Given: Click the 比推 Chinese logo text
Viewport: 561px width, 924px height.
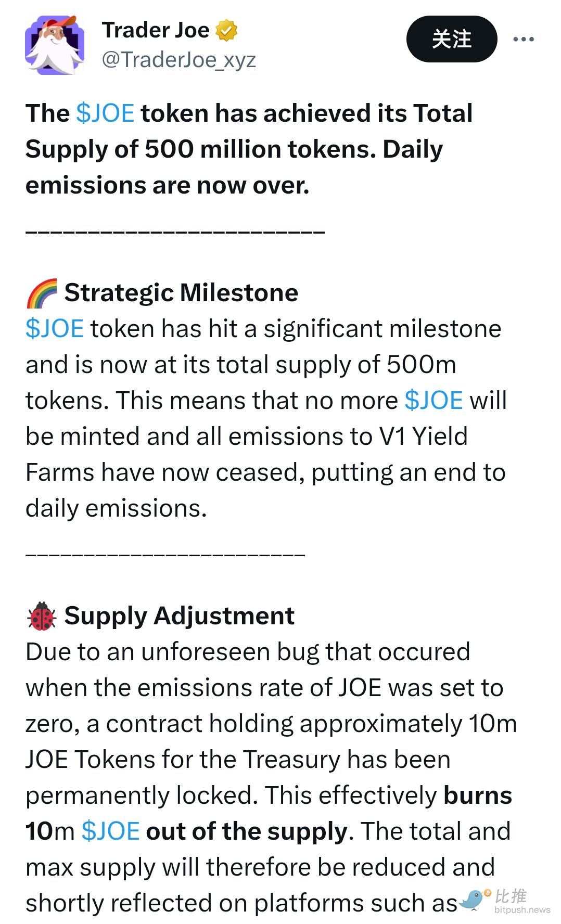Looking at the screenshot, I should pyautogui.click(x=511, y=896).
